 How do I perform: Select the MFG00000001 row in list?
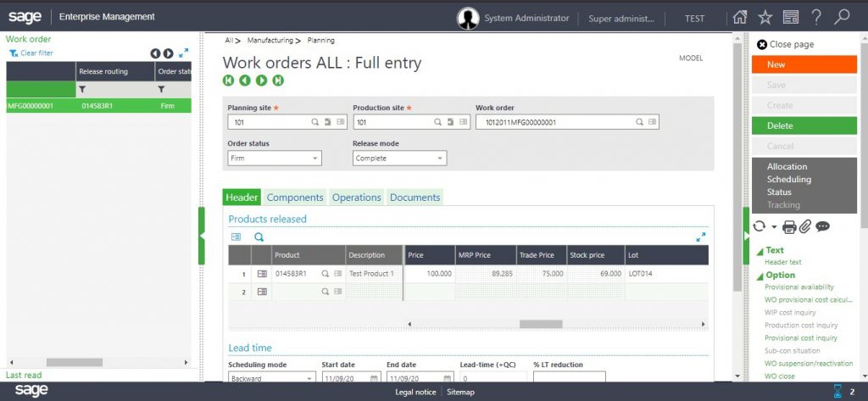(x=98, y=106)
